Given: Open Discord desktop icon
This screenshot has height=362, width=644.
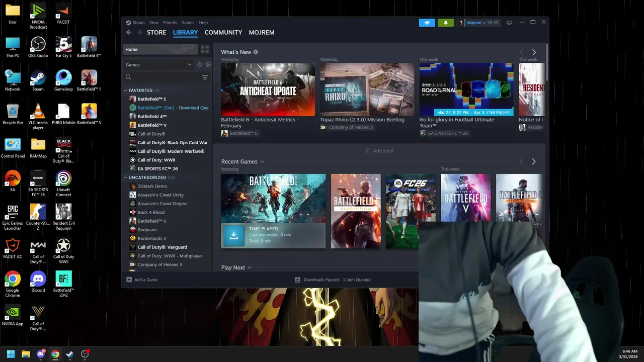Looking at the screenshot, I should click(x=38, y=282).
